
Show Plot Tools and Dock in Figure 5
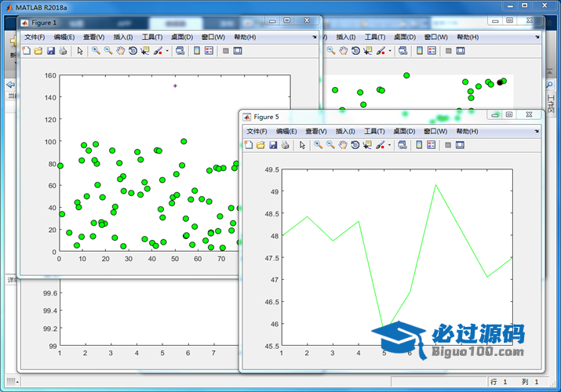coord(460,145)
